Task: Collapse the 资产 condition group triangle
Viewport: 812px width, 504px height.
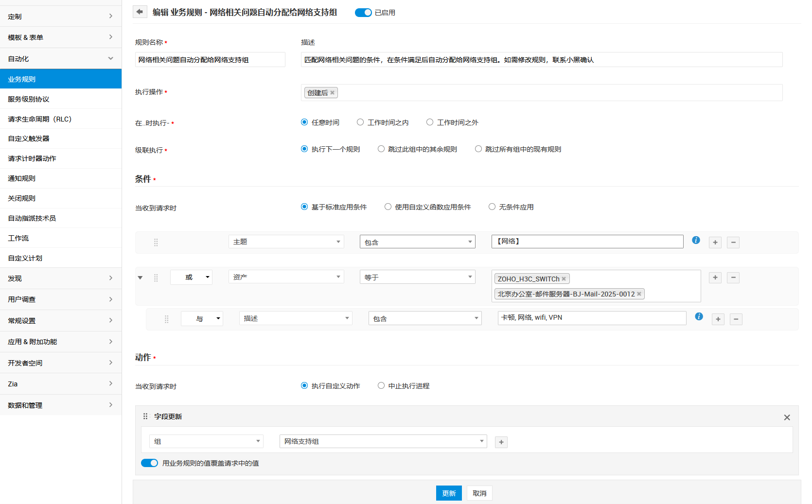Action: tap(140, 278)
